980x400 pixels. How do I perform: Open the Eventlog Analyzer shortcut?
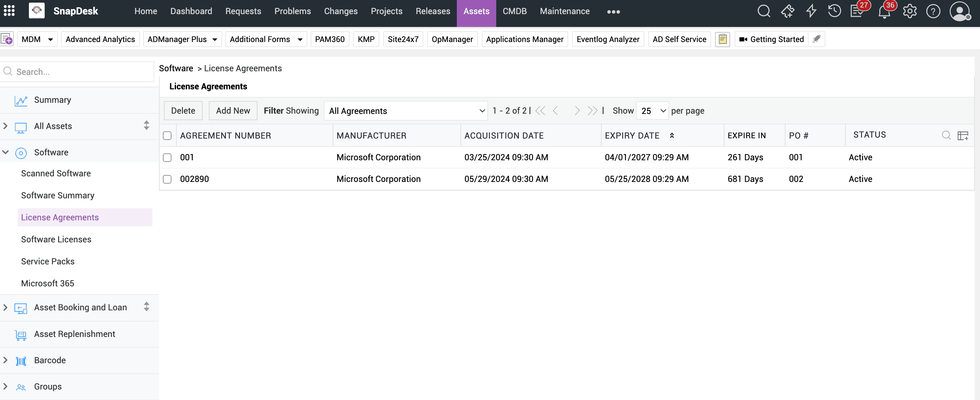(608, 39)
